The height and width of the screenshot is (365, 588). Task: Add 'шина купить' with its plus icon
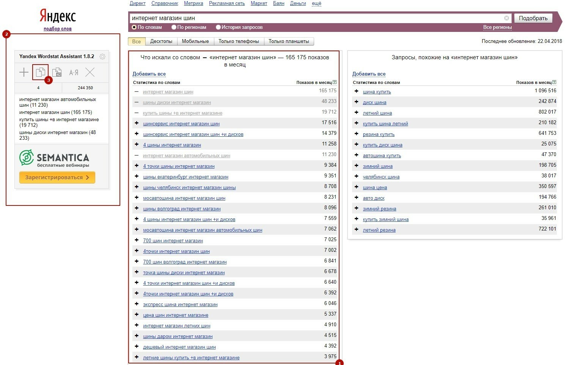pos(356,91)
